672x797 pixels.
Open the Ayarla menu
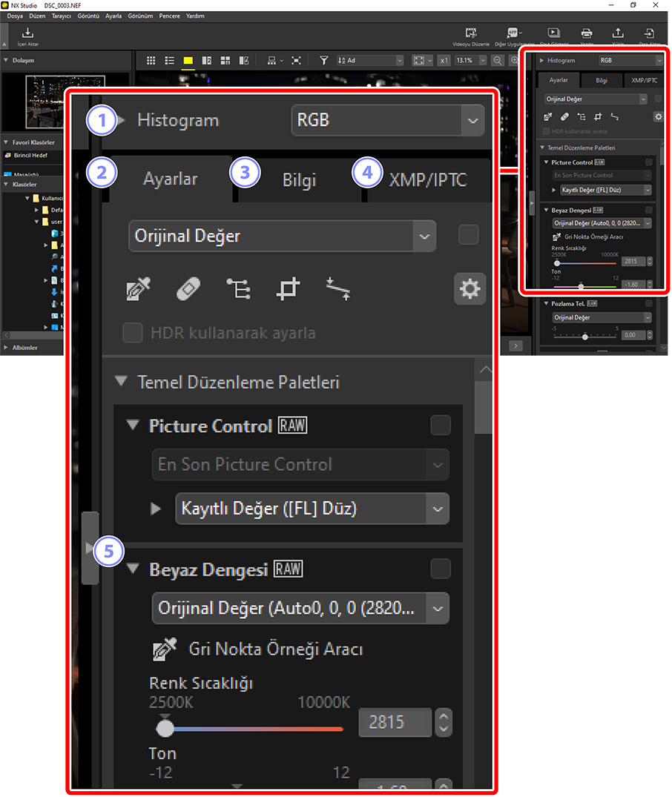[113, 16]
